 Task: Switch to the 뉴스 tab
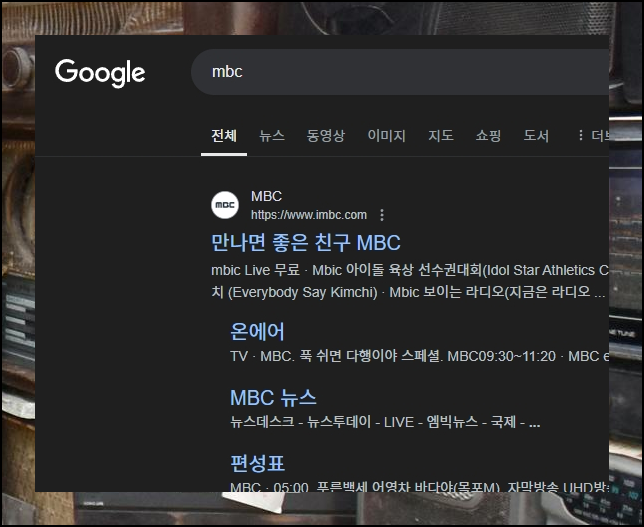pyautogui.click(x=272, y=136)
